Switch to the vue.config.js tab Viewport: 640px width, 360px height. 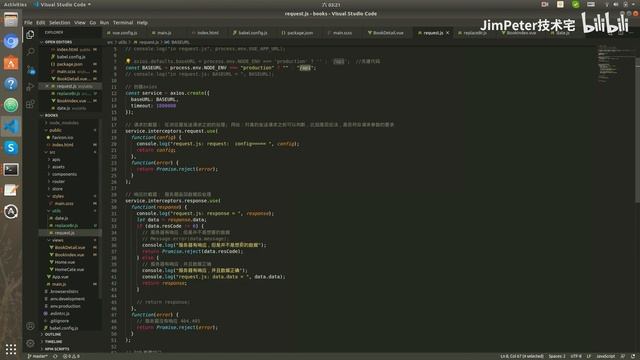pos(123,33)
